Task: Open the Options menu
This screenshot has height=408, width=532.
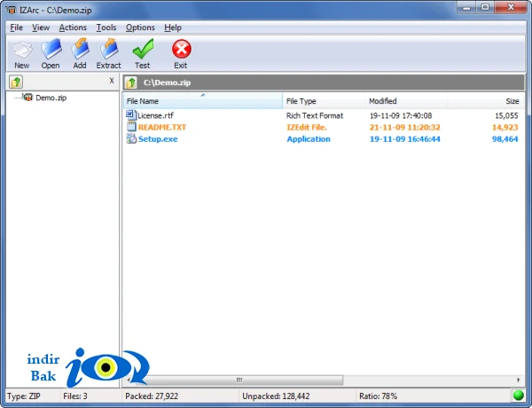Action: pyautogui.click(x=140, y=27)
